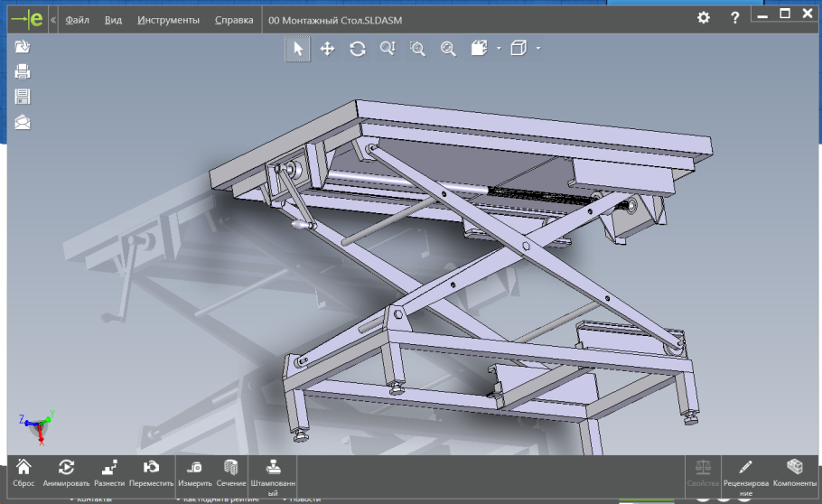Collapse the menu bar with double chevron
This screenshot has height=504, width=822.
point(54,19)
